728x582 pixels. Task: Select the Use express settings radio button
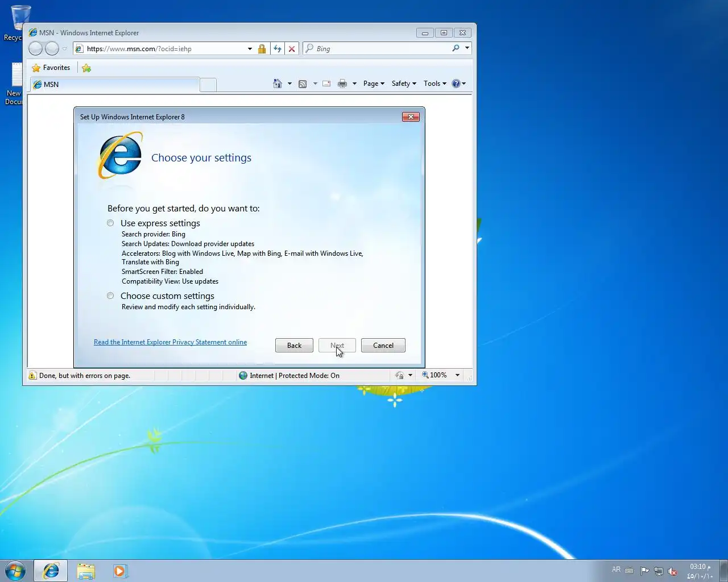point(110,223)
